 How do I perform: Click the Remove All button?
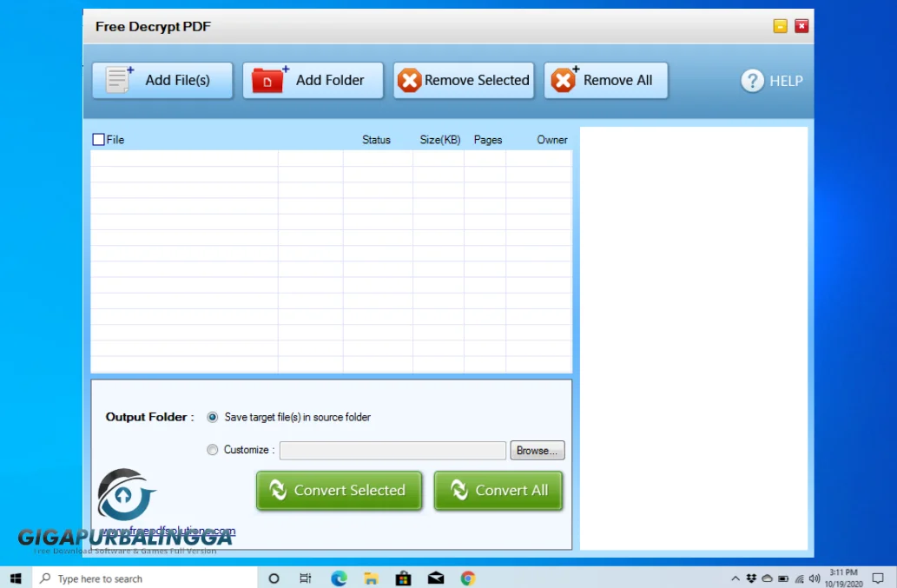606,81
